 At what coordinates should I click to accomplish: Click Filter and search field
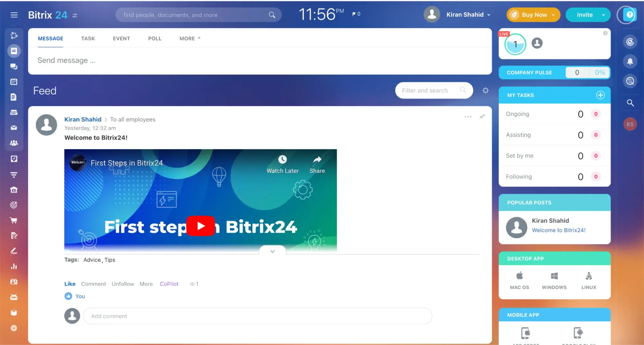(434, 90)
